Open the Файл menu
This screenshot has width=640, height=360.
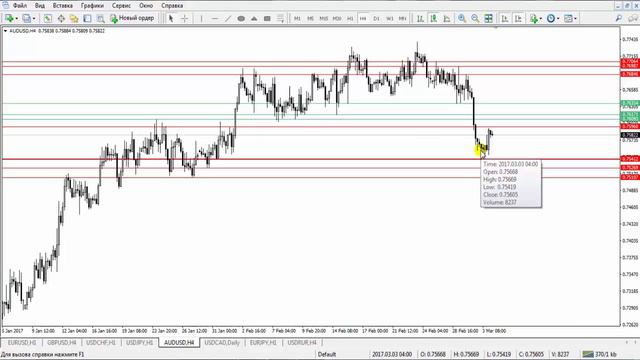click(x=20, y=6)
